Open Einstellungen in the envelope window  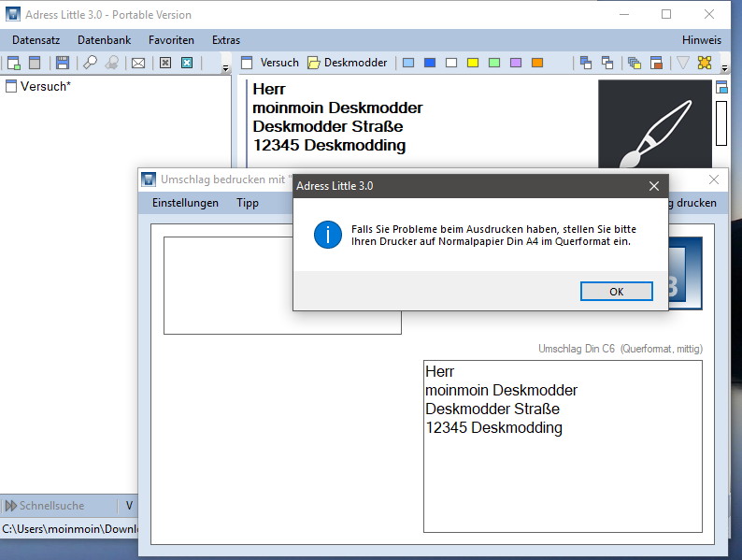coord(185,203)
